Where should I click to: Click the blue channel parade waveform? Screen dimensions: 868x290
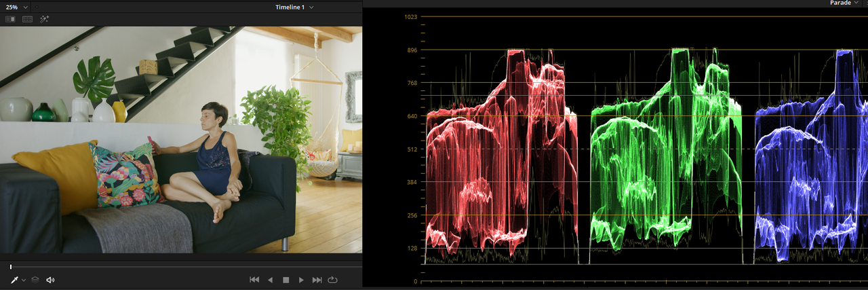pos(811,156)
